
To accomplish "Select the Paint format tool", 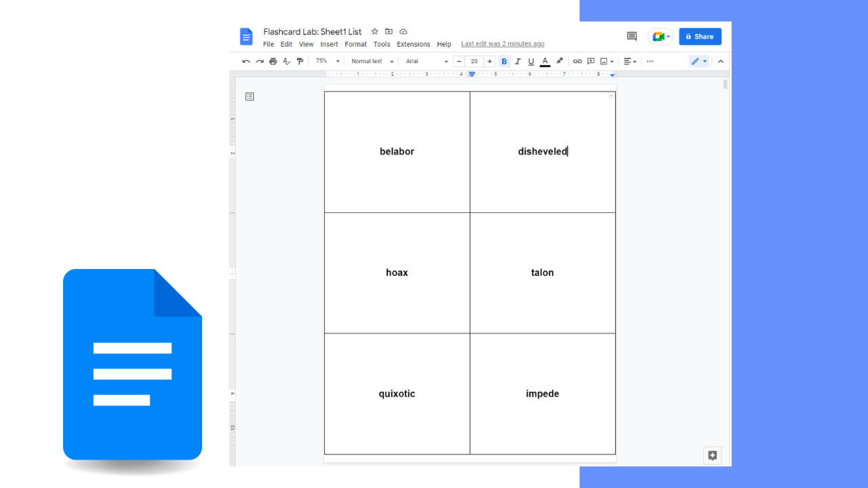I will 300,61.
